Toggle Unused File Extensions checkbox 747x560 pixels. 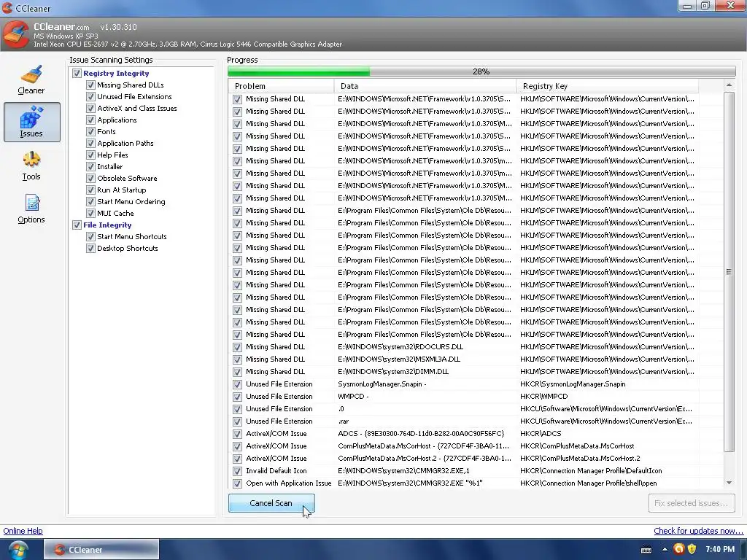(90, 97)
